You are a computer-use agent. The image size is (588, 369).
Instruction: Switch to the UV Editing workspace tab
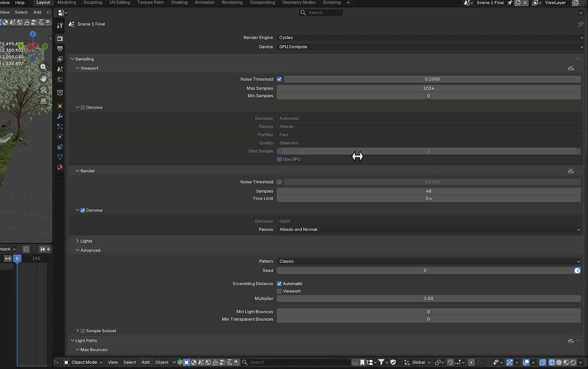click(119, 3)
